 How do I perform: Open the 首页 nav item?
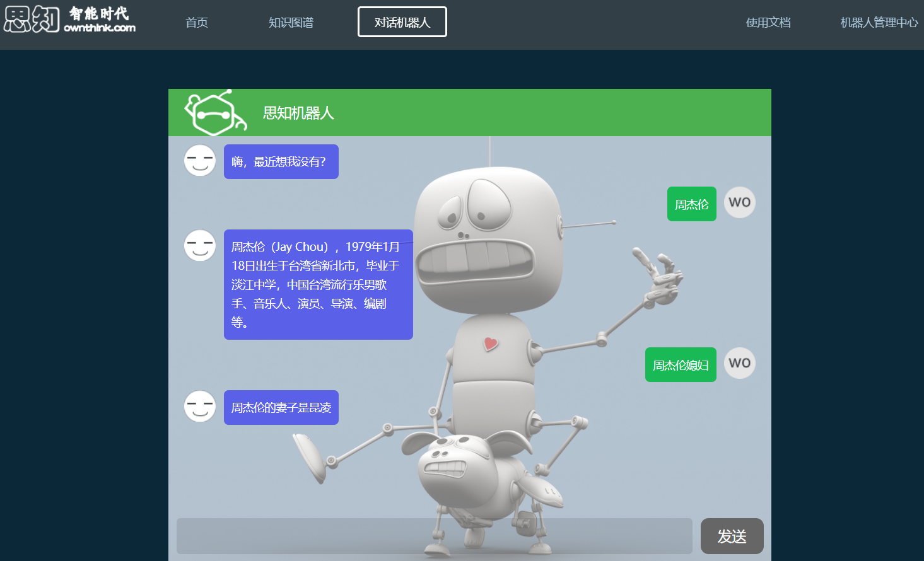[x=197, y=23]
